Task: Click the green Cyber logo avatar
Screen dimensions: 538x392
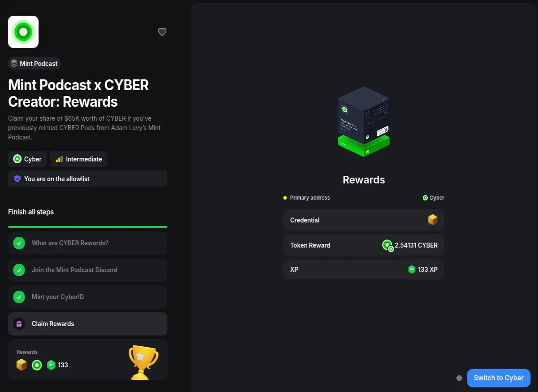Action: [23, 32]
